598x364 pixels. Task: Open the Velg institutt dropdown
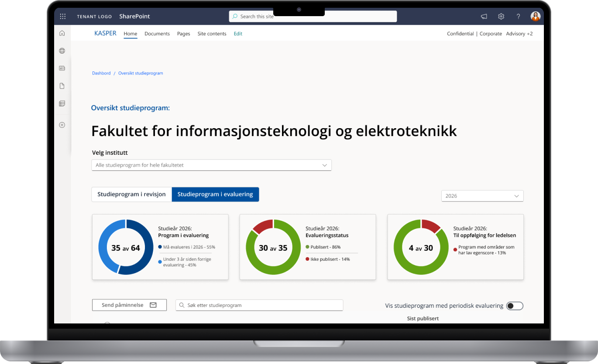[211, 165]
